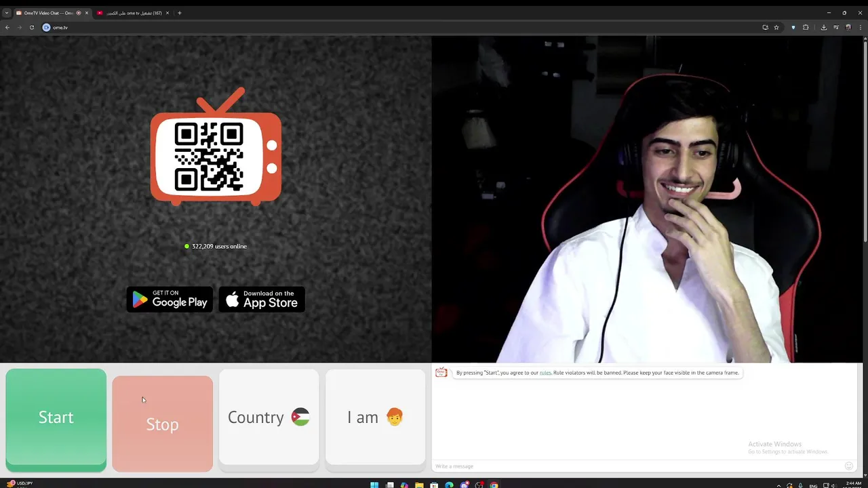Open Microsoft Store from the taskbar
The height and width of the screenshot is (488, 868).
point(434,485)
